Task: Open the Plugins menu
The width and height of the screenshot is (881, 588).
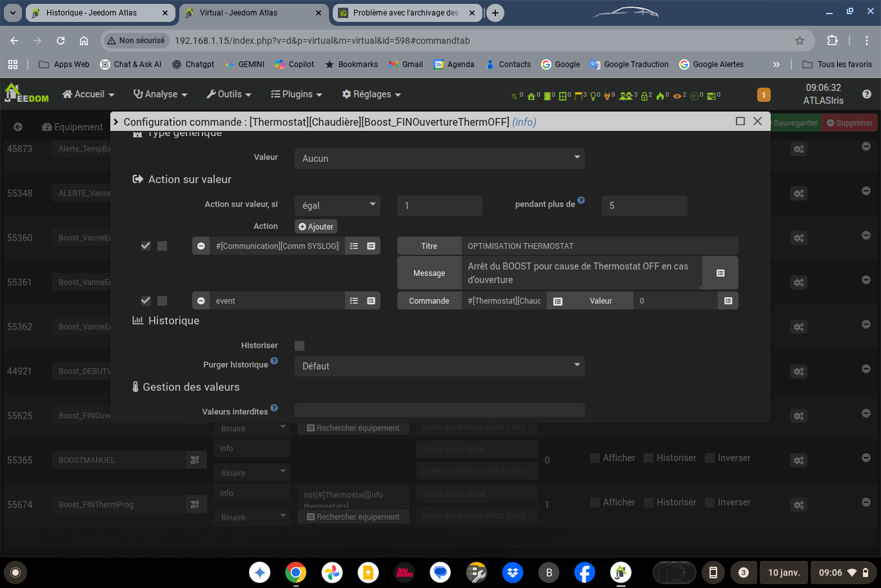Action: (x=296, y=94)
